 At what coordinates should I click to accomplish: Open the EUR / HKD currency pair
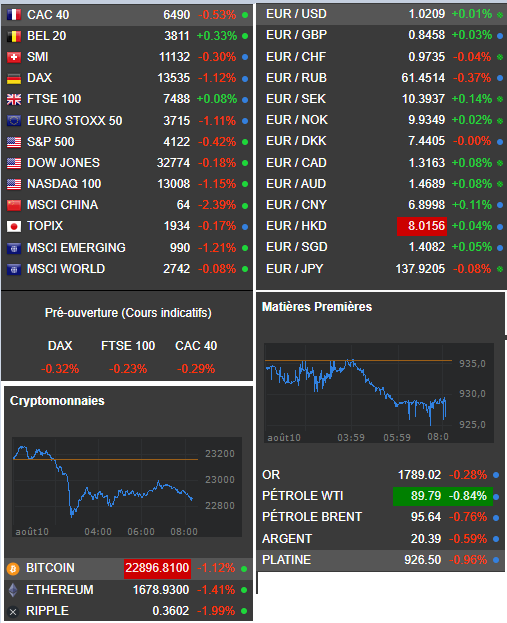[296, 226]
